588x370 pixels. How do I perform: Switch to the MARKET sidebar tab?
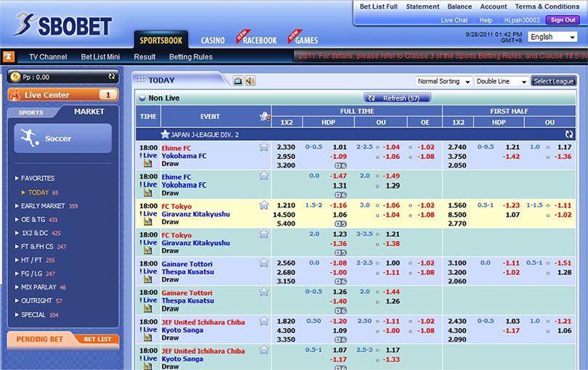point(89,111)
